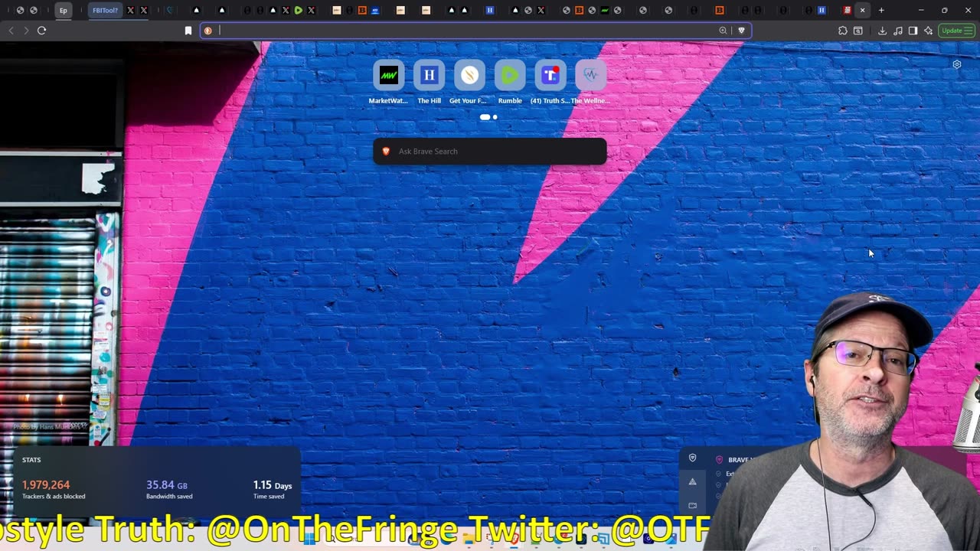This screenshot has height=551, width=980.
Task: Click the green Update button
Action: (x=955, y=31)
